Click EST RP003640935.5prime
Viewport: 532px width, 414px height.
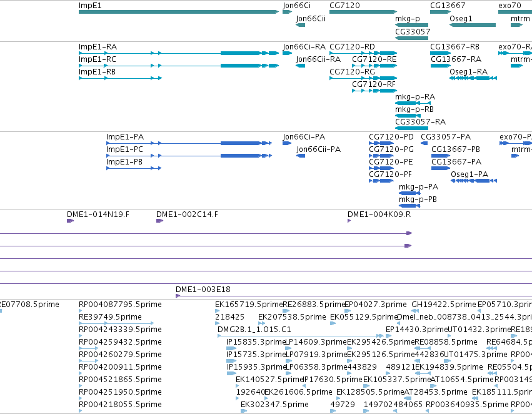(x=427, y=411)
